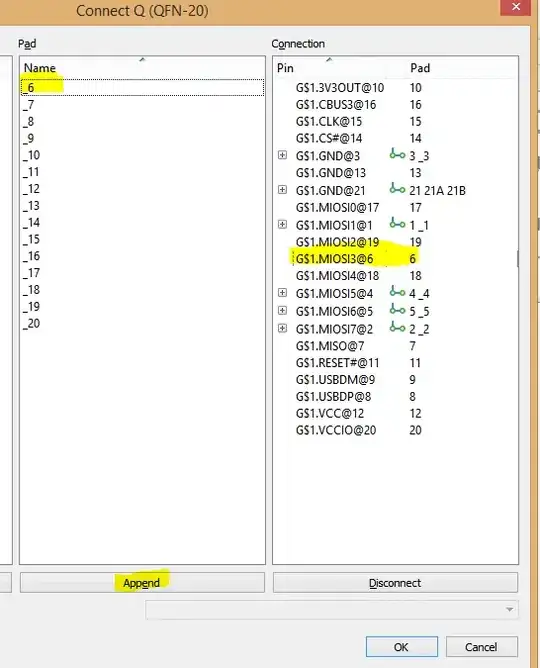Open the empty dropdown above OK
540x668 pixels.
click(x=332, y=610)
